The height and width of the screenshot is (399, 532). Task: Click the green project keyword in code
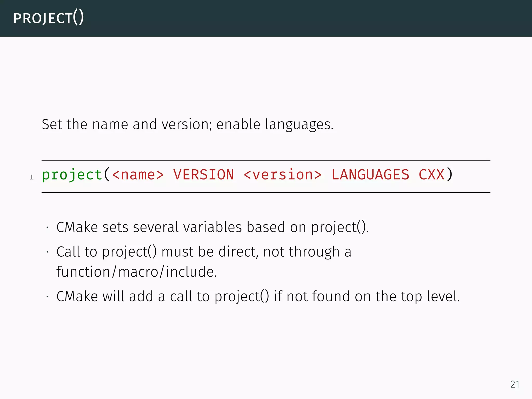[72, 175]
